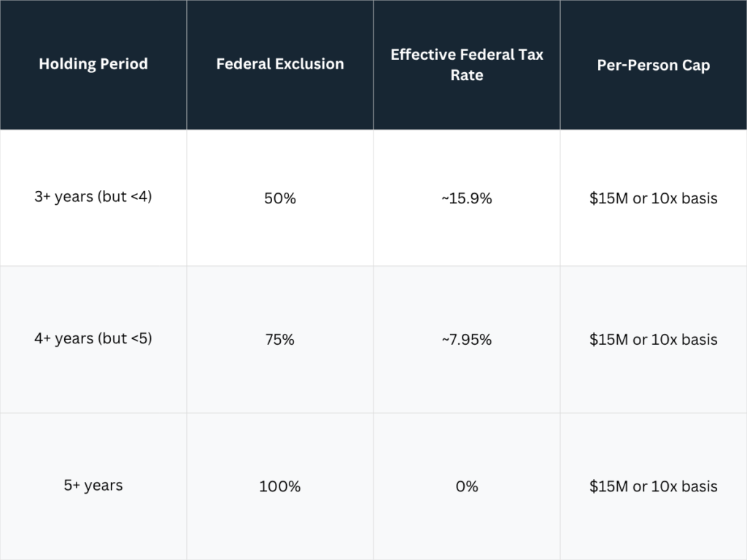This screenshot has height=560, width=747.
Task: Click the '4+ years (but <5)' cell
Action: pyautogui.click(x=93, y=339)
